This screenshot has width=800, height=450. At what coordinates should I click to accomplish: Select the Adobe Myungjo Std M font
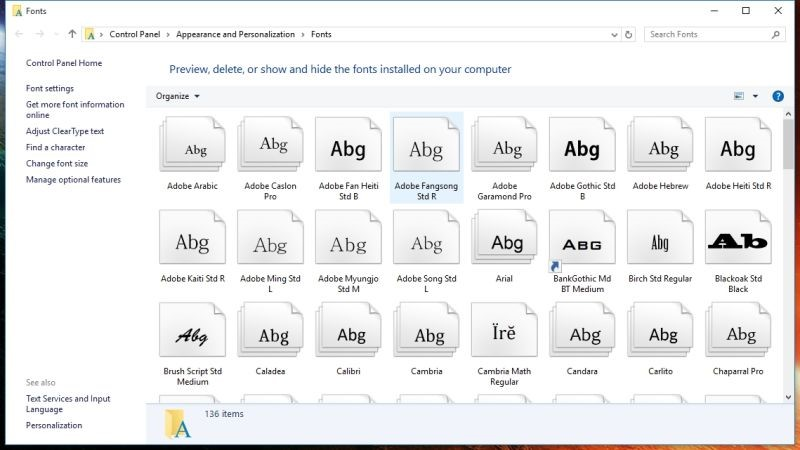(348, 237)
